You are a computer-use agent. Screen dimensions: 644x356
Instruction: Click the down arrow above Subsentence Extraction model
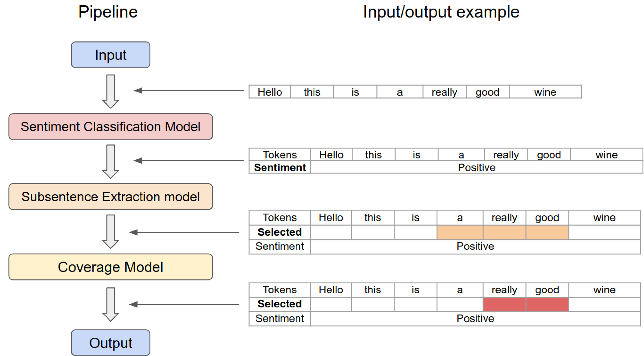pos(111,161)
